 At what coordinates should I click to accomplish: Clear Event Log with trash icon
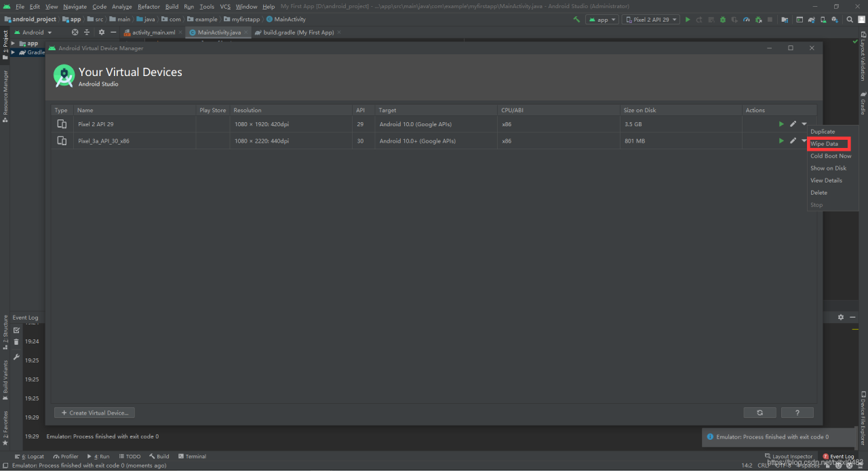(x=17, y=342)
